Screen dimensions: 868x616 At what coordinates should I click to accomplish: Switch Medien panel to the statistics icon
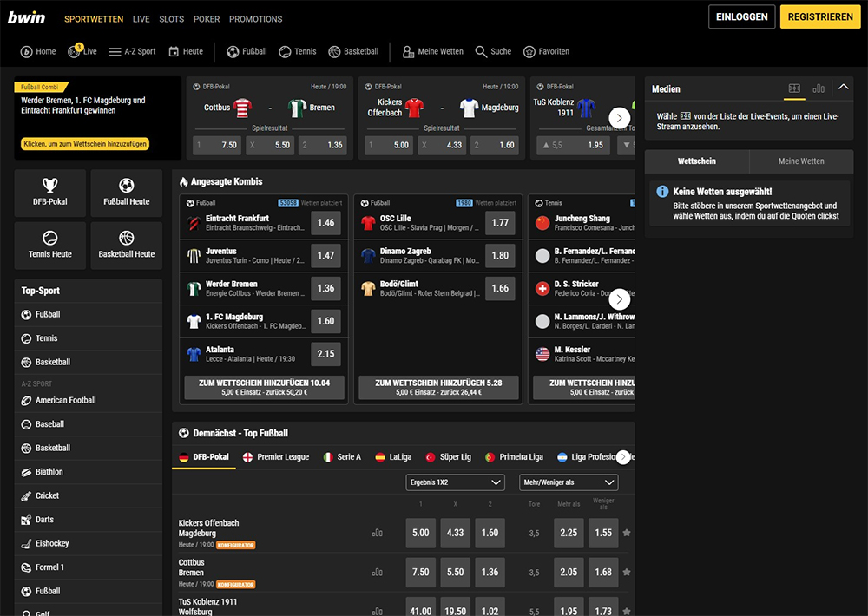tap(819, 88)
